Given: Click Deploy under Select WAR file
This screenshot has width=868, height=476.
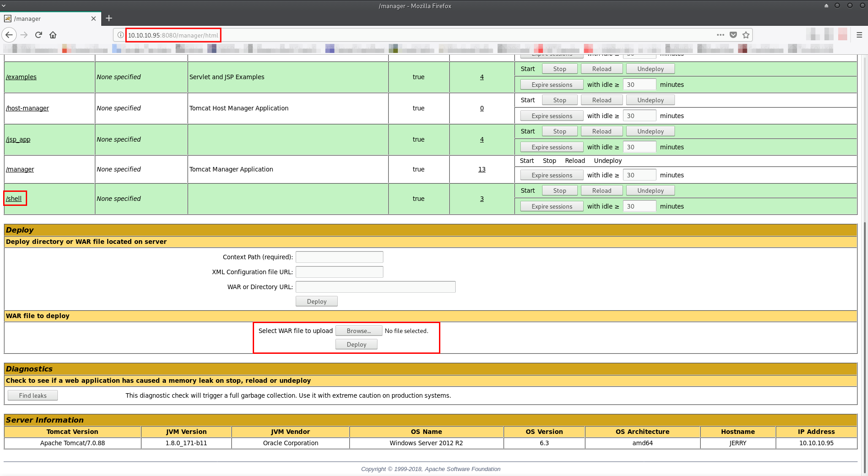Looking at the screenshot, I should pyautogui.click(x=356, y=344).
